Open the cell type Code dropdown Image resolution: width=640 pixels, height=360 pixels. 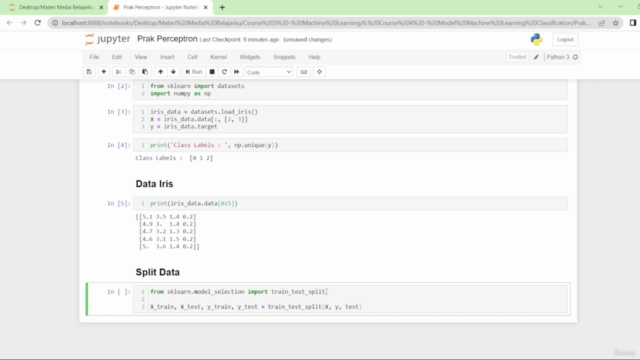(269, 72)
